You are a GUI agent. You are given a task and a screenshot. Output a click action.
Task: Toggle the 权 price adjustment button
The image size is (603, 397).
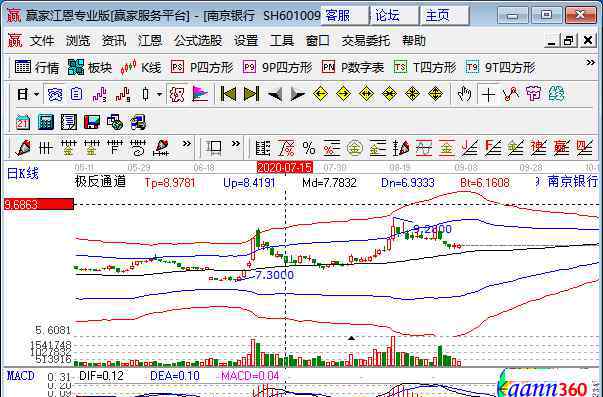[177, 94]
